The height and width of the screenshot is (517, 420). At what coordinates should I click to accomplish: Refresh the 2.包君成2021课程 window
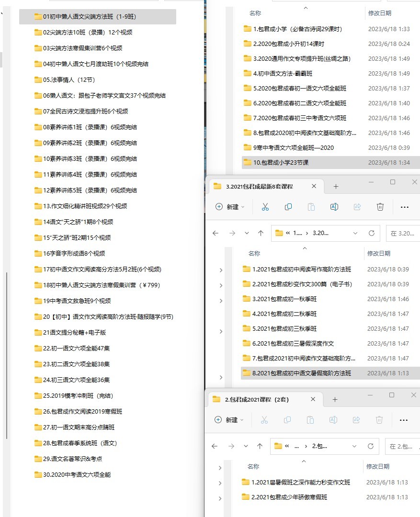(x=371, y=446)
